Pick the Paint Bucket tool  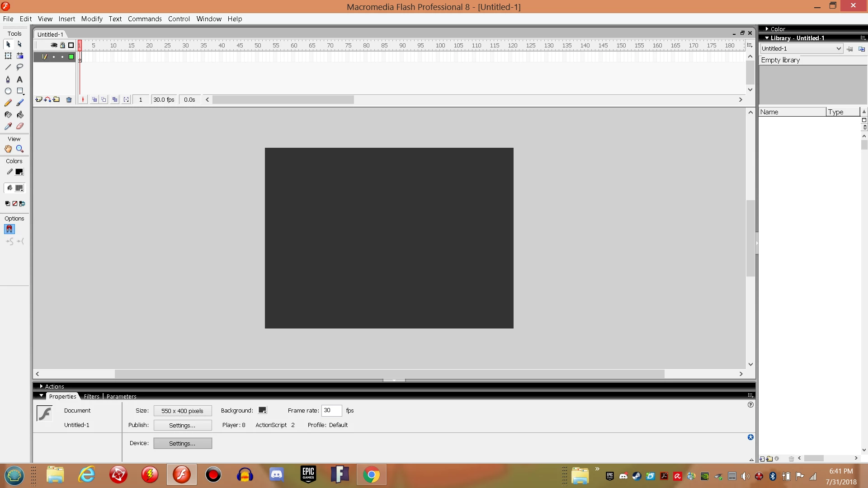[20, 115]
